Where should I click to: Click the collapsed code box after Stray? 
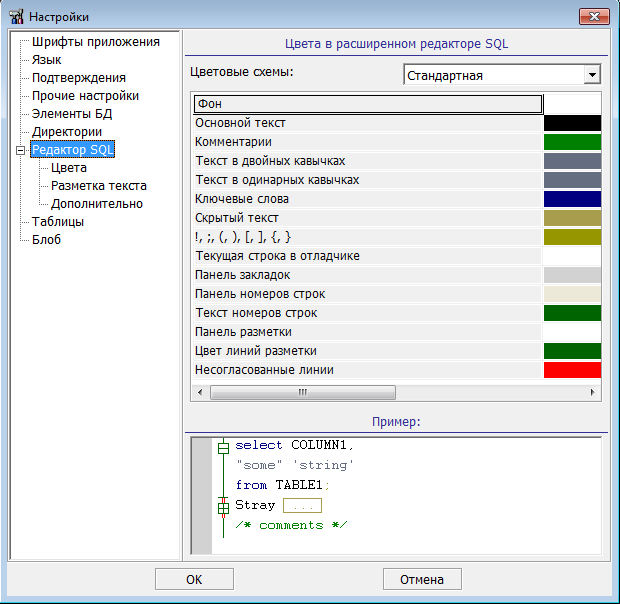(x=301, y=506)
